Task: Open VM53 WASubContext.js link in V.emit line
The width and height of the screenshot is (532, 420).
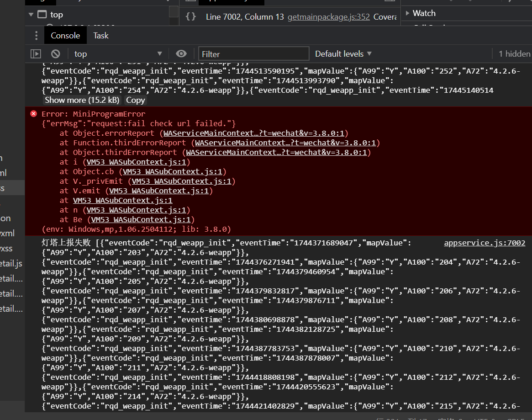Action: pyautogui.click(x=159, y=191)
